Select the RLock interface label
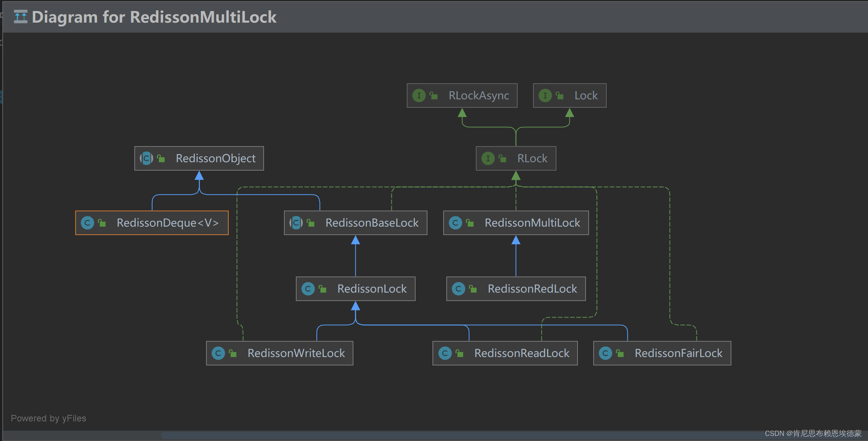This screenshot has width=868, height=441. point(532,158)
